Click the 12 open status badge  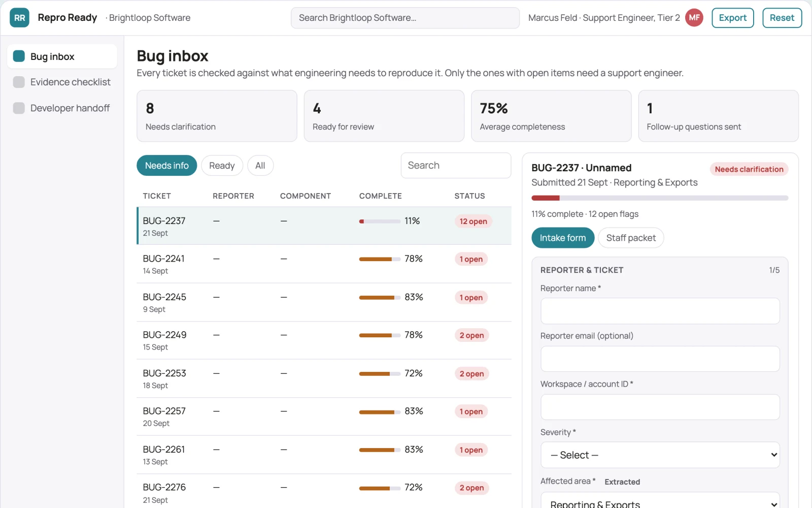pos(473,221)
